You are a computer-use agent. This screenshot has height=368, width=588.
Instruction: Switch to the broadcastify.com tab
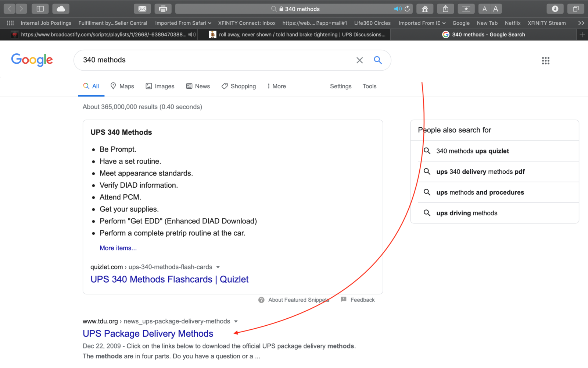(99, 35)
